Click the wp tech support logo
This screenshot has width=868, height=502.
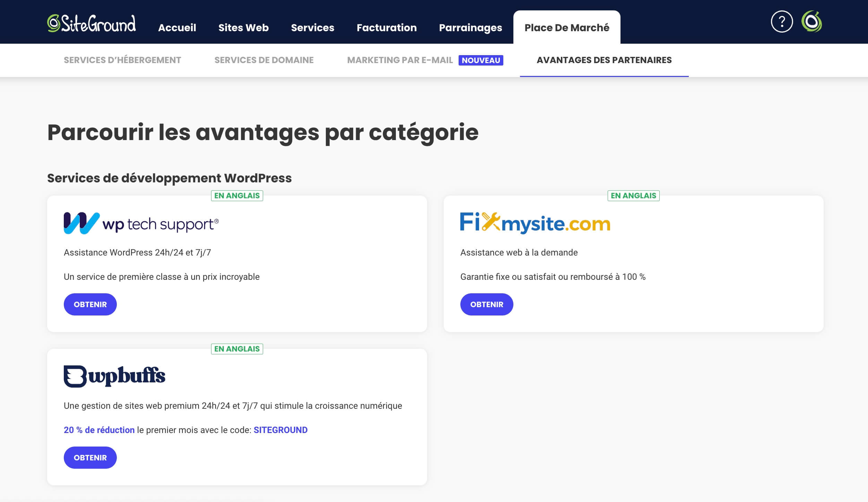141,223
